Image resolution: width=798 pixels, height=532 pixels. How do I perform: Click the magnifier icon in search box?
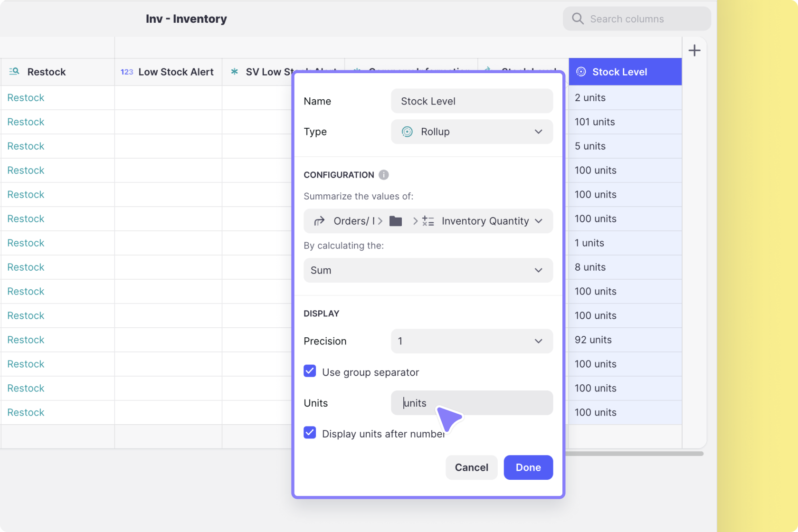click(x=578, y=19)
